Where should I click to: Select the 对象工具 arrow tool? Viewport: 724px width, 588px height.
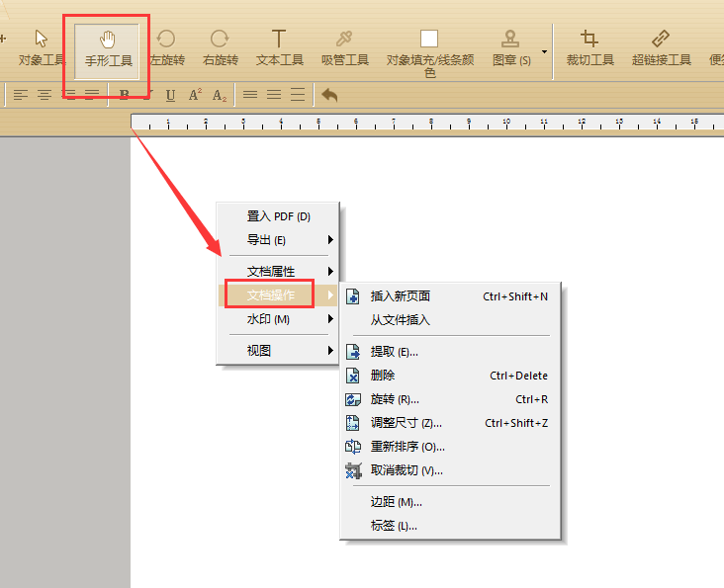click(x=42, y=48)
